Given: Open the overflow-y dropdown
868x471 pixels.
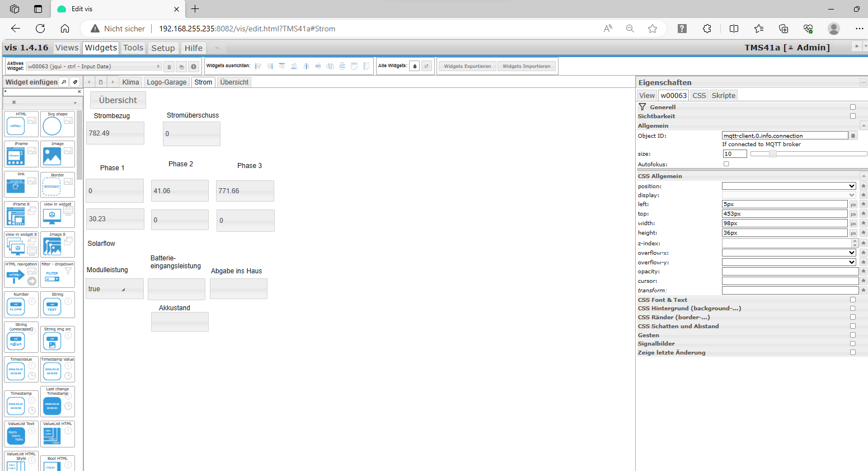Looking at the screenshot, I should [x=789, y=262].
